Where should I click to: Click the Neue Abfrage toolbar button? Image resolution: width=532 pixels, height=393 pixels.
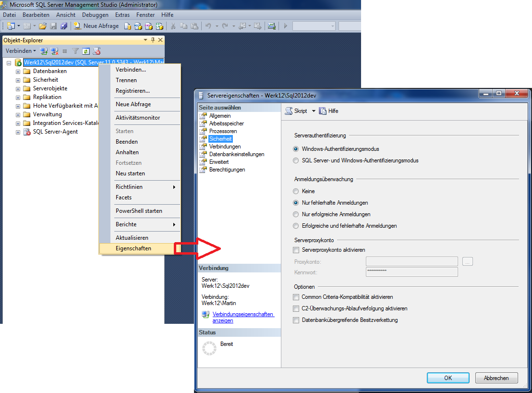click(x=97, y=26)
